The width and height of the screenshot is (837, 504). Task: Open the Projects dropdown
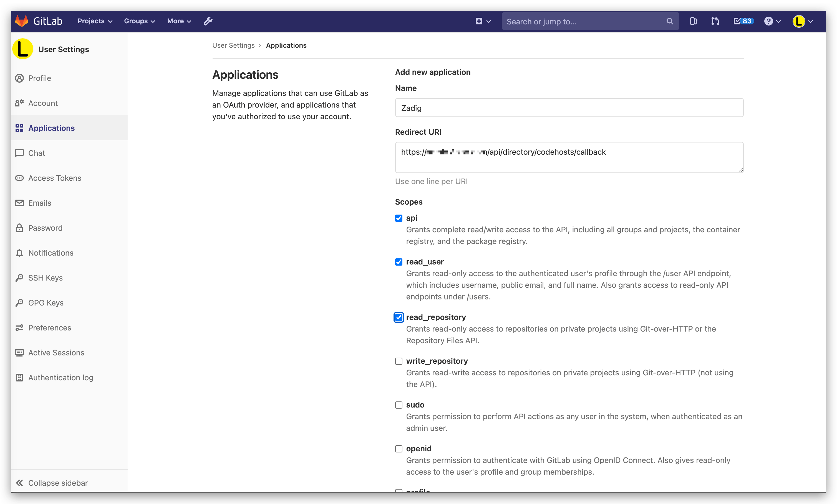click(94, 21)
